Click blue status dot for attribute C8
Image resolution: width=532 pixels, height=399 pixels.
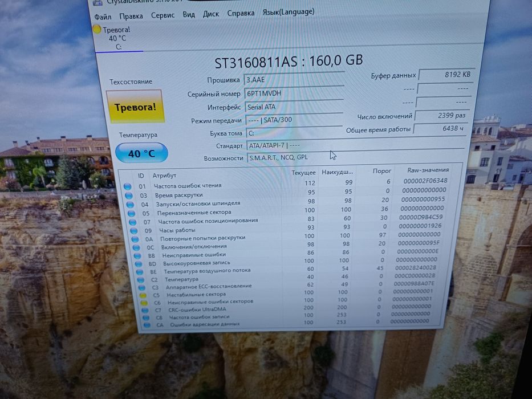pos(146,318)
